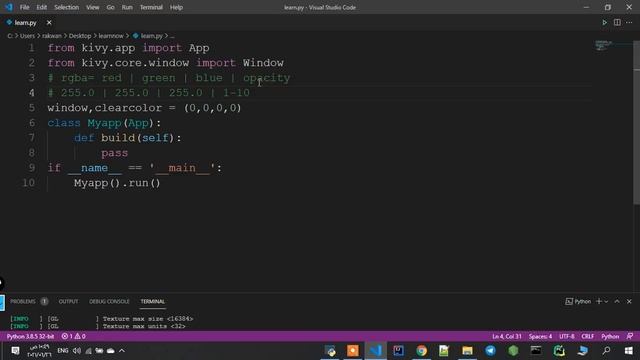
Task: Change CRLF end of line sequence
Action: click(587, 337)
